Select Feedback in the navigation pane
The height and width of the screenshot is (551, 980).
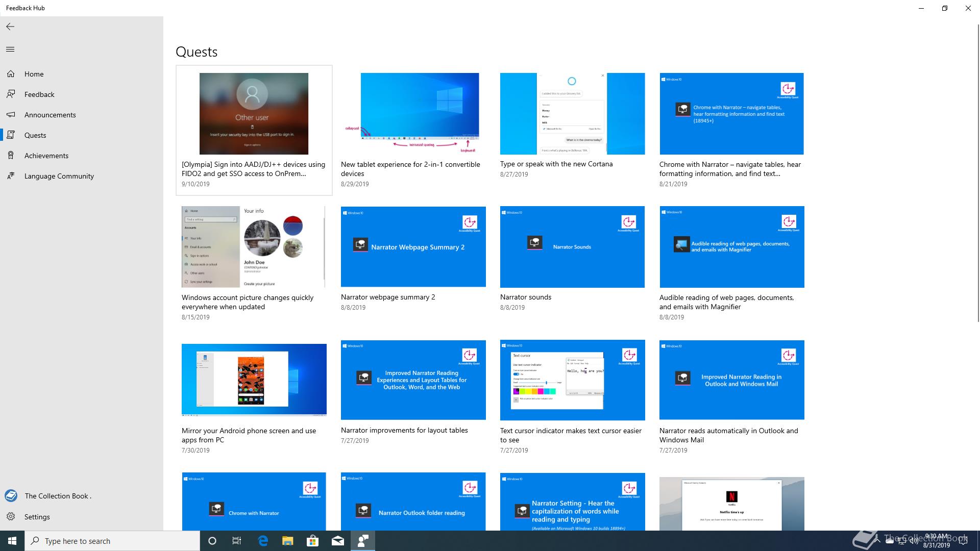click(82, 94)
